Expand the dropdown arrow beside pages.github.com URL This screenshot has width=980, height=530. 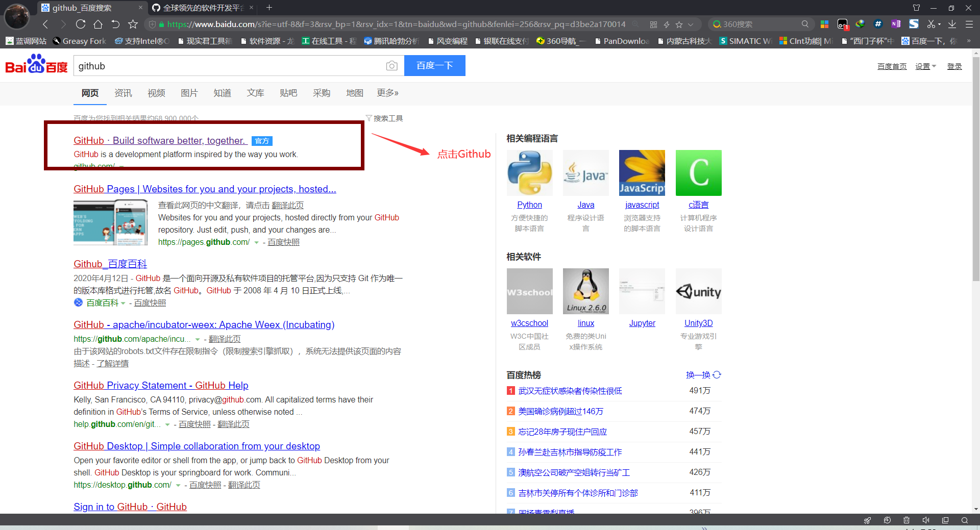click(257, 242)
